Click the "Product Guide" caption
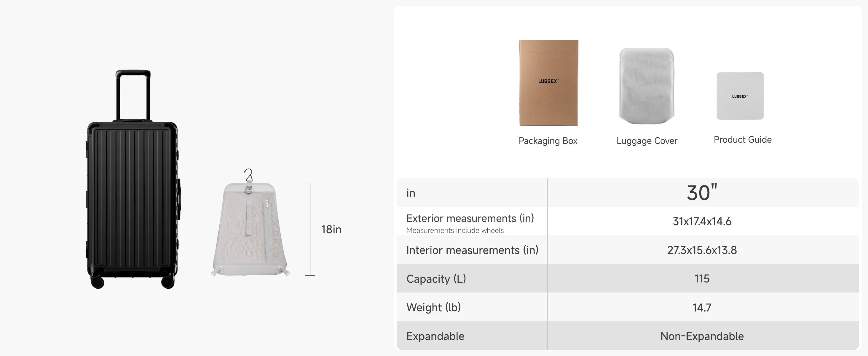The height and width of the screenshot is (356, 868). pyautogui.click(x=742, y=140)
